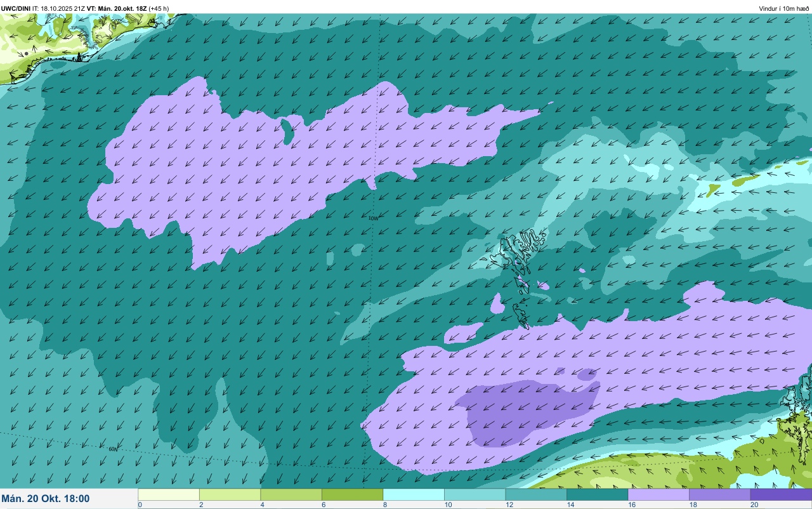Select the 'Mán. 20.okt. 18Z' valid time text
Image resolution: width=812 pixels, height=509 pixels.
[122, 9]
